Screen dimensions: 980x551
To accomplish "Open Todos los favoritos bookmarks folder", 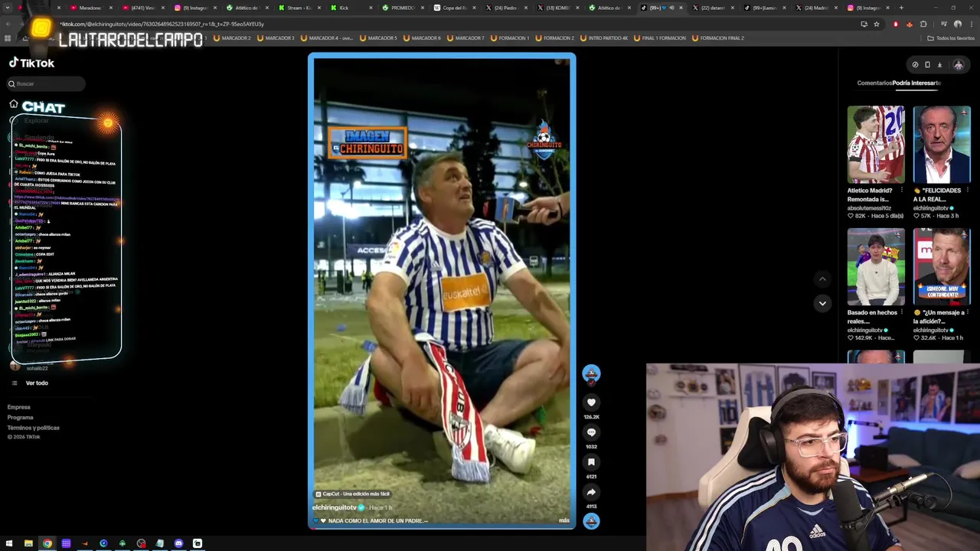I will point(951,37).
